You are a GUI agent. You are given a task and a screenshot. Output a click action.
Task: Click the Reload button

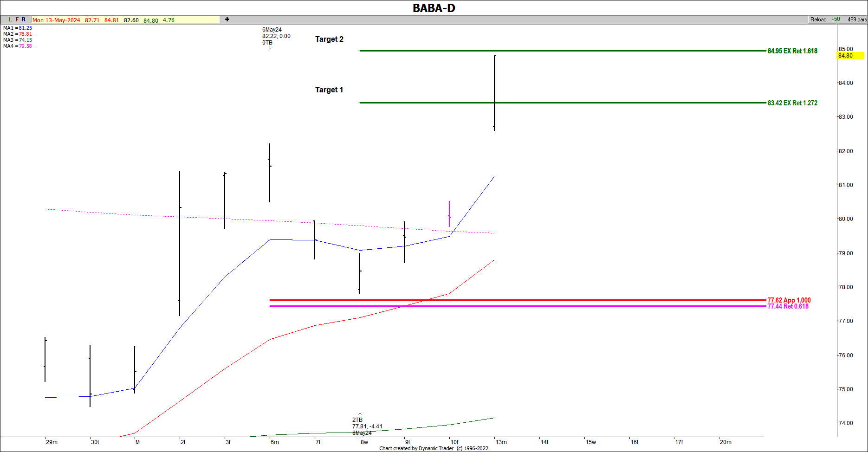[x=818, y=19]
